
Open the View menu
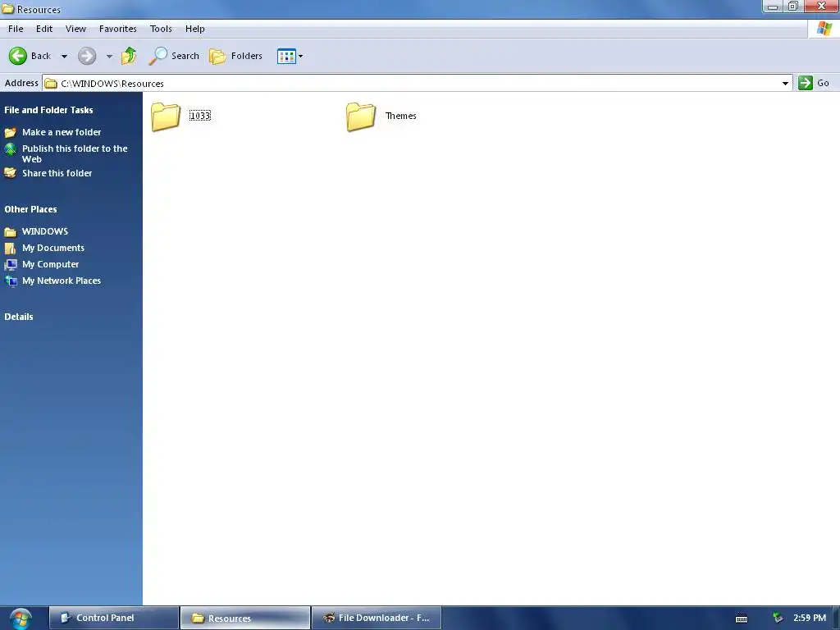tap(75, 29)
